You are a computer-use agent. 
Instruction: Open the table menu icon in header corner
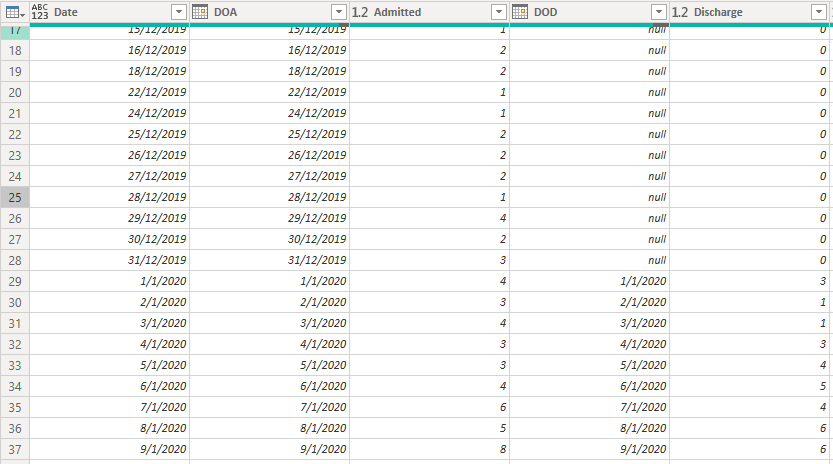click(x=14, y=12)
